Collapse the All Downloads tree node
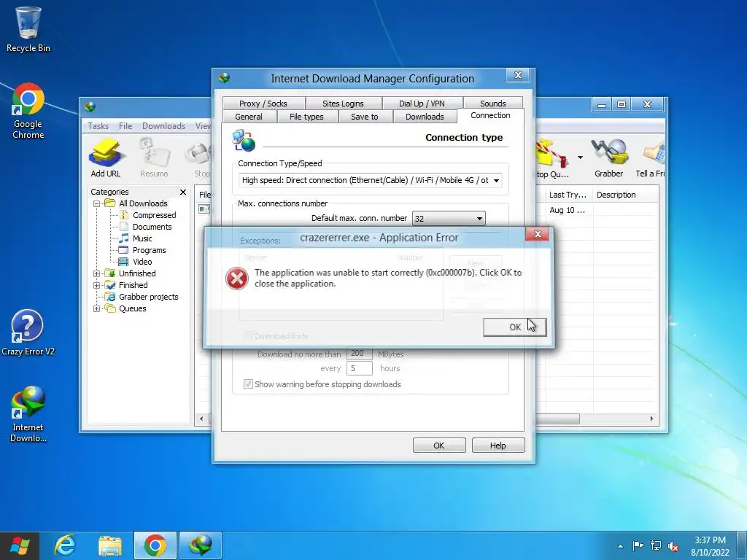This screenshot has height=560, width=747. 96,204
